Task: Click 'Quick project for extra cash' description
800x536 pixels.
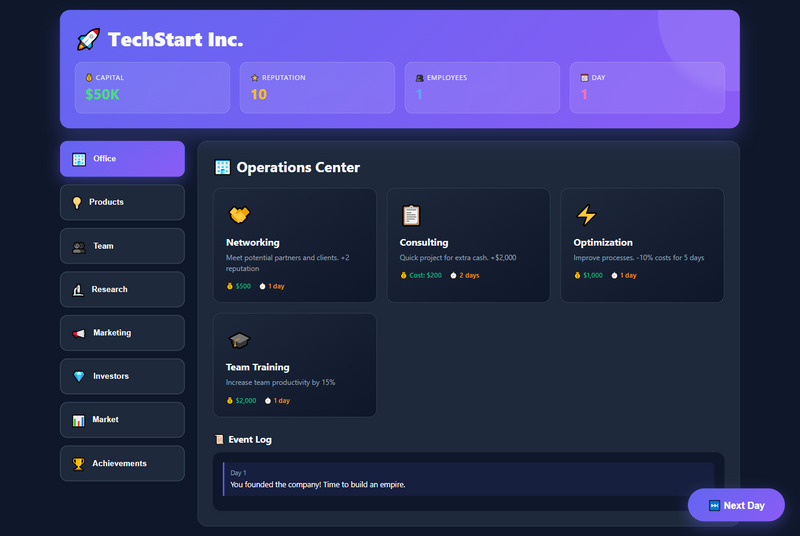Action: [x=458, y=258]
